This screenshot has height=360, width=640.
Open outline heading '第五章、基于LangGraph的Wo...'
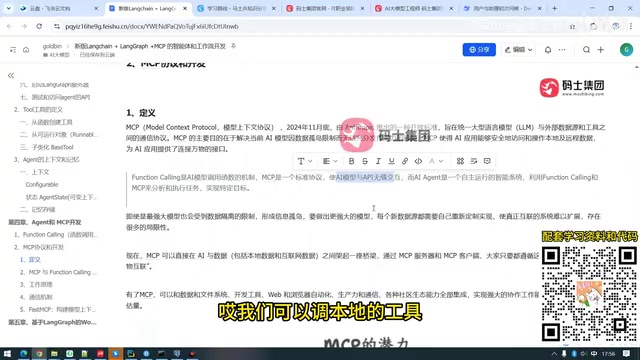[x=52, y=322]
